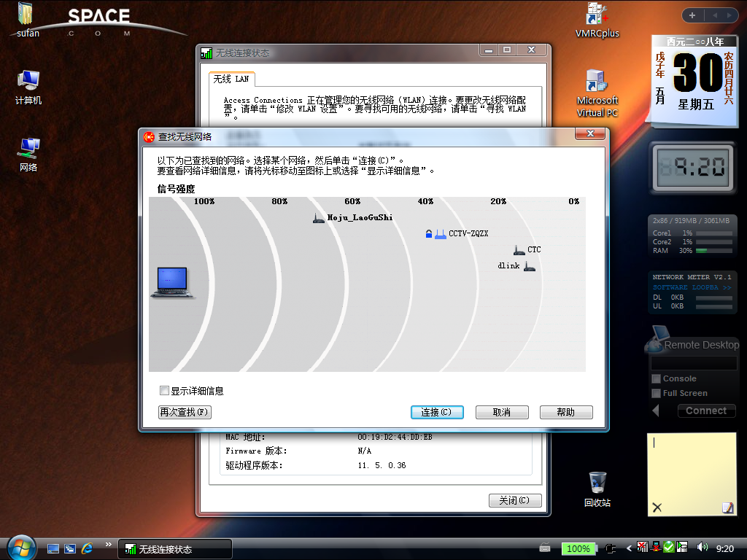
Task: Check the Full Screen option in Remote Desktop gadget
Action: coord(656,393)
